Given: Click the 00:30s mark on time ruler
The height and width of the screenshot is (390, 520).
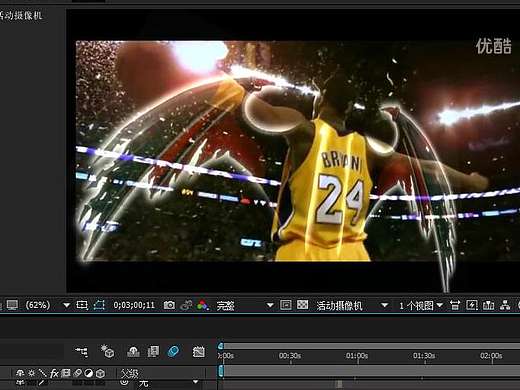Looking at the screenshot, I should [290, 356].
